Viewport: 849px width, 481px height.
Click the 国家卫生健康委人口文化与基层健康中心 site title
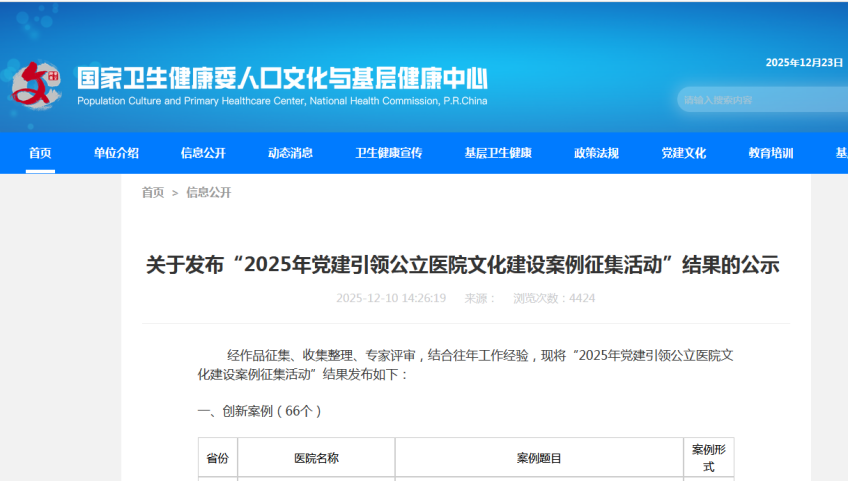pyautogui.click(x=282, y=77)
